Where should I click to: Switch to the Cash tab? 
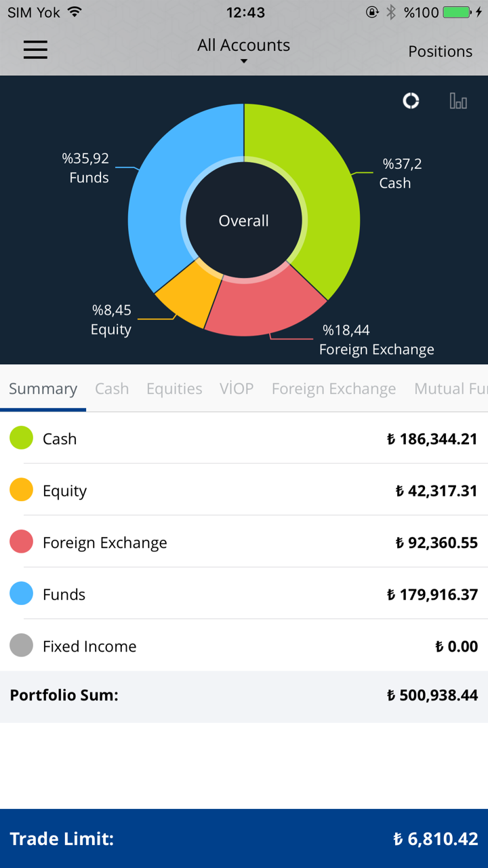tap(112, 389)
